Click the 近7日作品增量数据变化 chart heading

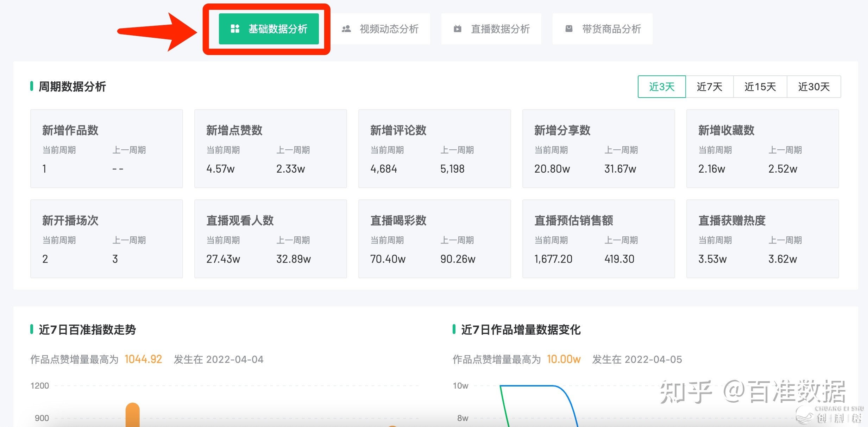coord(521,330)
